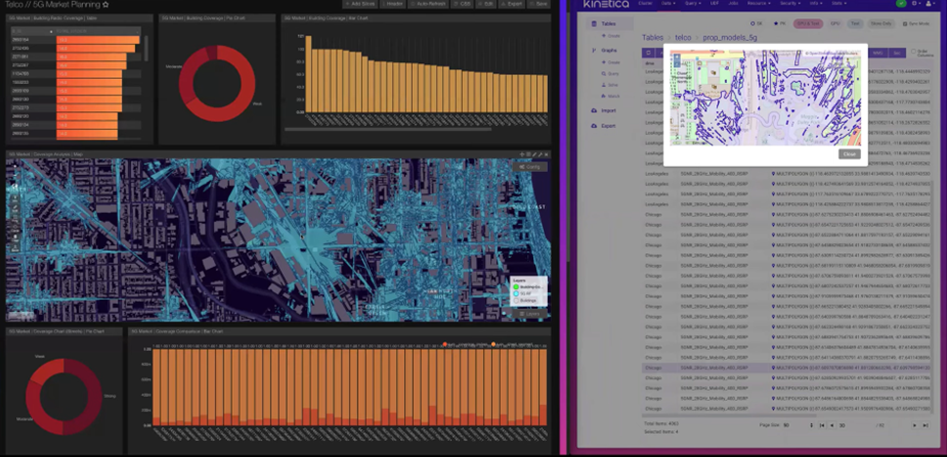The width and height of the screenshot is (947, 457).
Task: Open the settings gear dropdown in Kinetica header
Action: [916, 4]
